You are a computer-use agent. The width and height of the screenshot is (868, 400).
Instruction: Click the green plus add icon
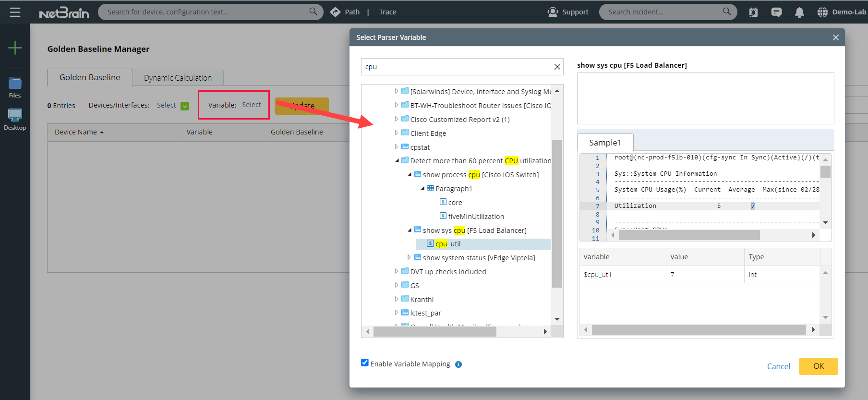pos(15,48)
